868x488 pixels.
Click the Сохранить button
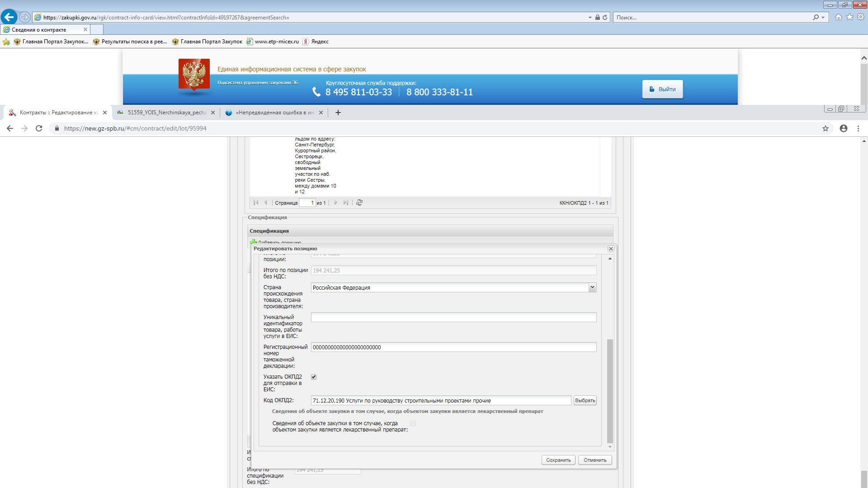pyautogui.click(x=558, y=460)
